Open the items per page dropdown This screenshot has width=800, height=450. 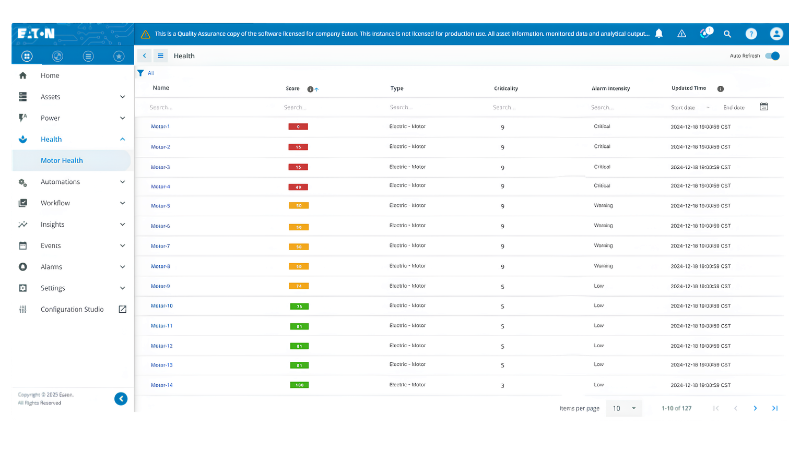click(x=623, y=408)
